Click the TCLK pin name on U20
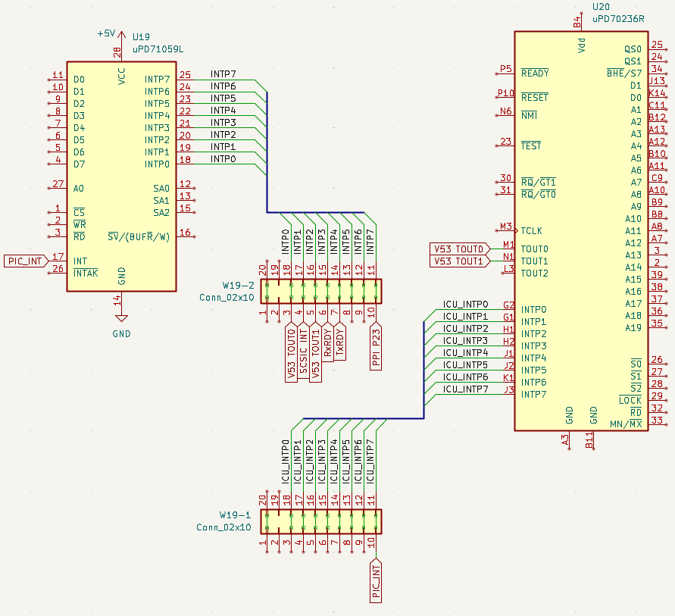The width and height of the screenshot is (675, 616). click(x=532, y=231)
